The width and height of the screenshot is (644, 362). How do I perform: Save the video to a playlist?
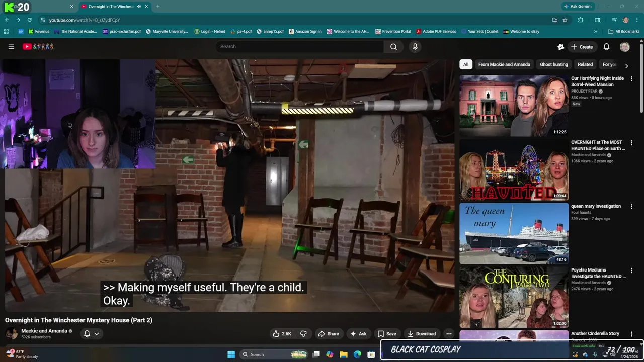click(x=387, y=334)
